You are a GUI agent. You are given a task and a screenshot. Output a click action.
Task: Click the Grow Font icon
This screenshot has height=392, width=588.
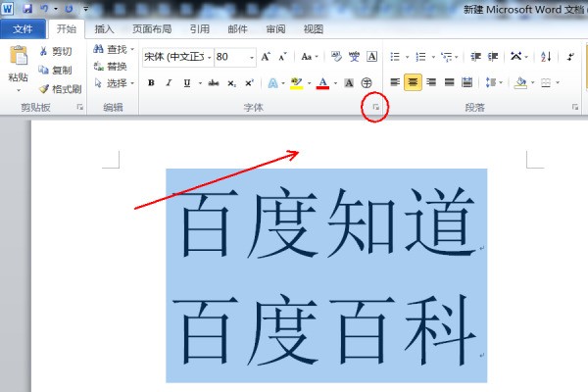267,57
